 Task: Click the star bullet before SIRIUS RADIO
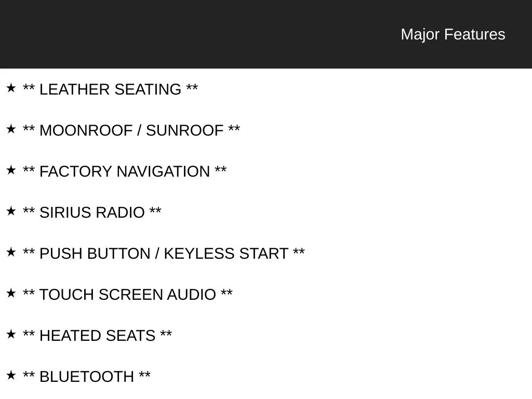pyautogui.click(x=11, y=211)
